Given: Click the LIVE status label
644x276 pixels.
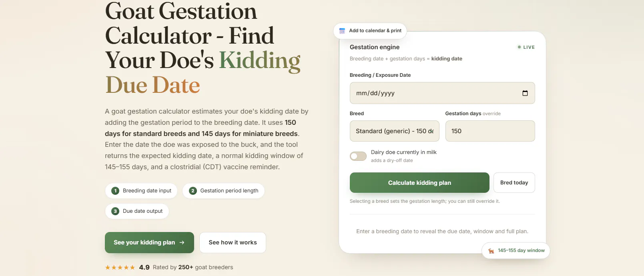Looking at the screenshot, I should point(529,47).
